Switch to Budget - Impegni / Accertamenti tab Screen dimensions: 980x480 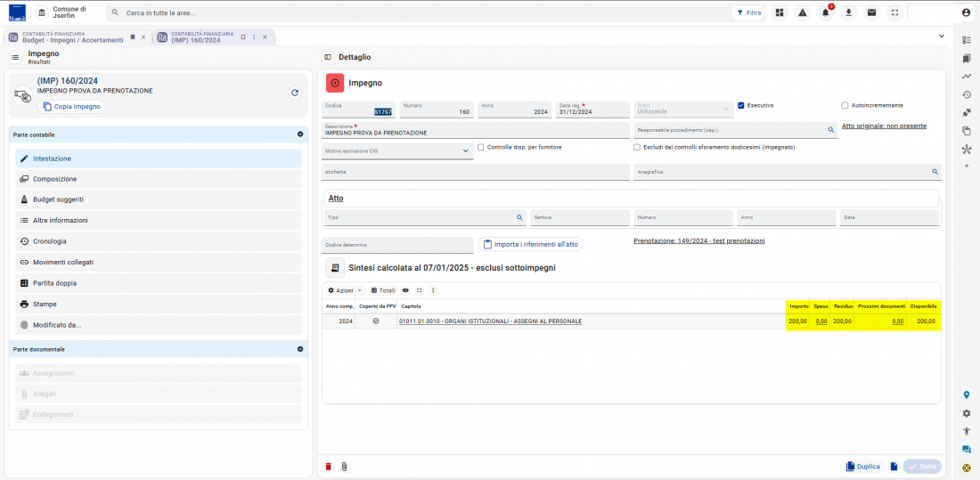pos(72,37)
